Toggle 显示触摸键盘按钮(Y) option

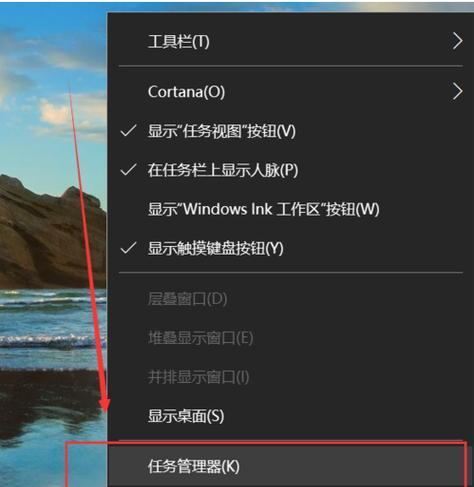pyautogui.click(x=291, y=248)
